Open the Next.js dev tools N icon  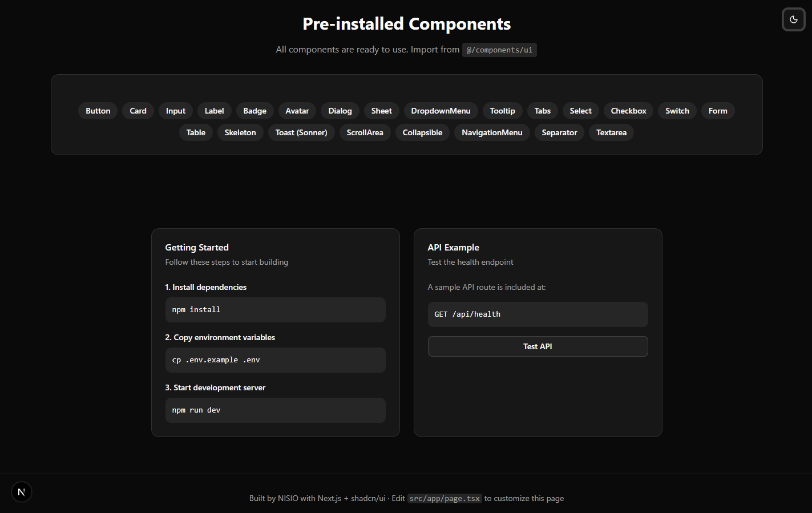click(22, 492)
